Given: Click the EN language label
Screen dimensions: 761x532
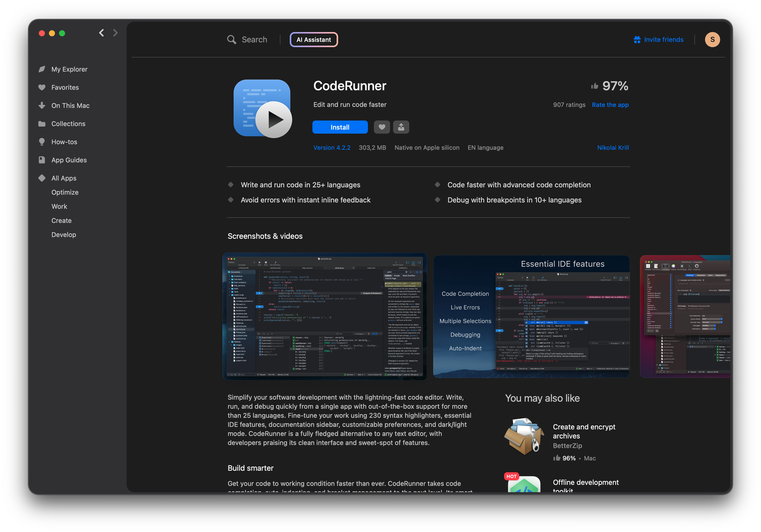Looking at the screenshot, I should coord(486,148).
